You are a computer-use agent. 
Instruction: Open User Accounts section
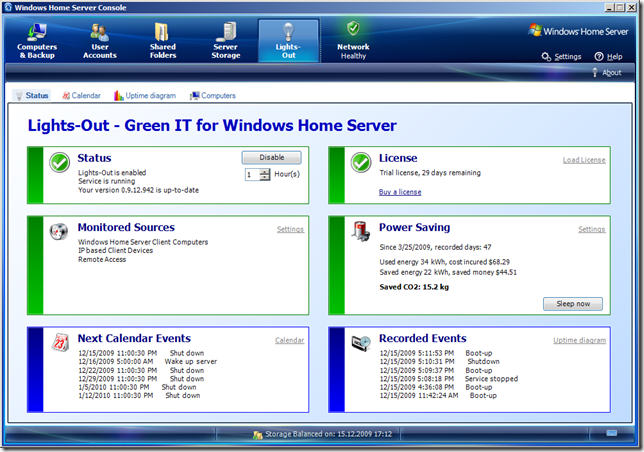click(99, 41)
